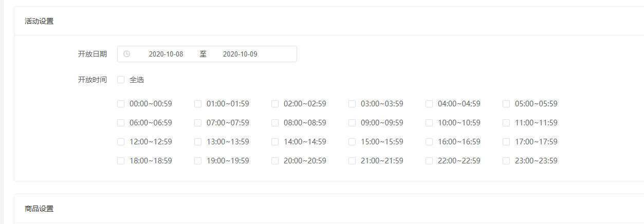Check the 07:00~07:59 checkbox
This screenshot has width=644, height=224.
click(x=198, y=123)
